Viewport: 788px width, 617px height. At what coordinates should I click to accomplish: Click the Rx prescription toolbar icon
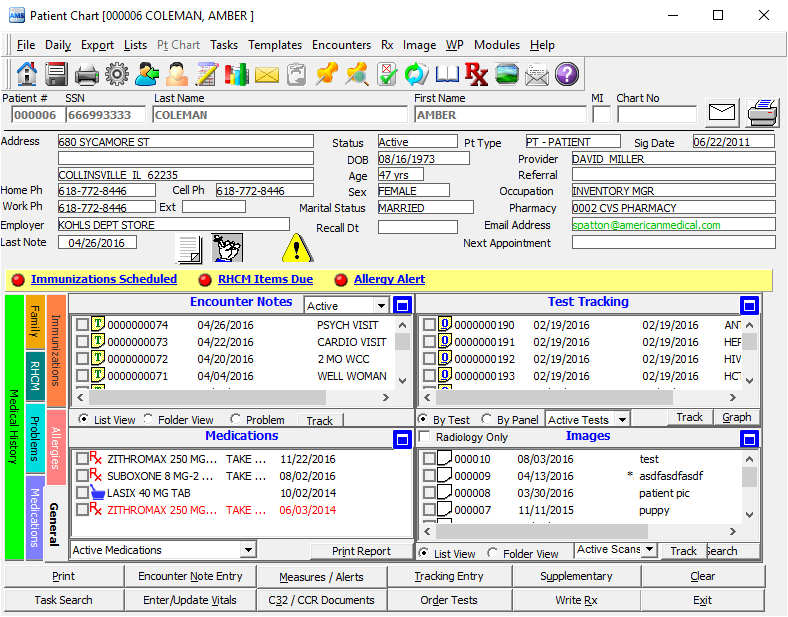coord(476,74)
